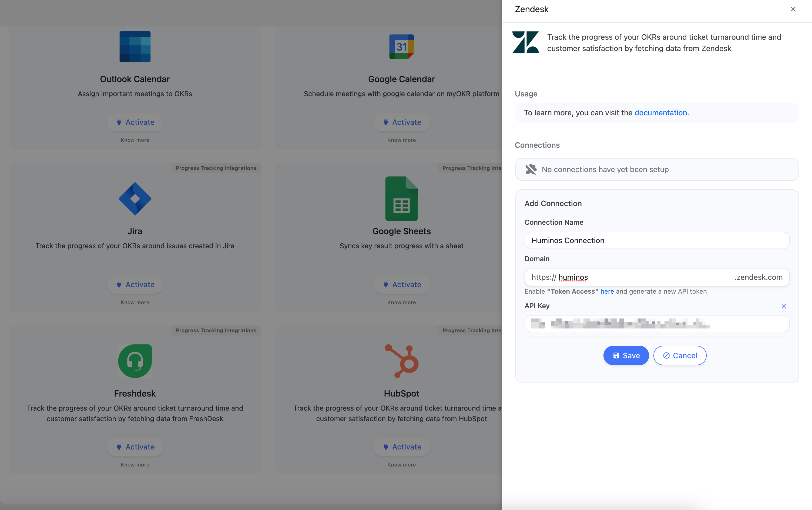Image resolution: width=812 pixels, height=510 pixels.
Task: Activate the Freshdesk integration
Action: tap(135, 447)
